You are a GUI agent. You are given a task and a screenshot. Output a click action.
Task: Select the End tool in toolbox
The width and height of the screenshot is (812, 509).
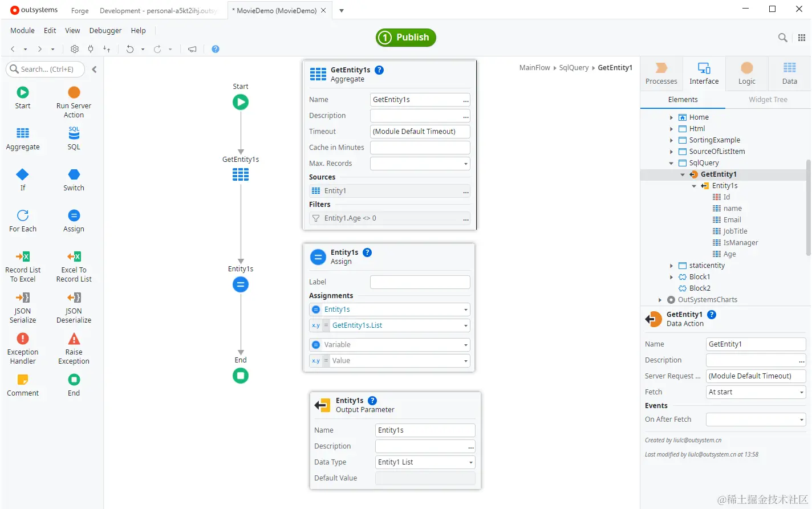74,385
